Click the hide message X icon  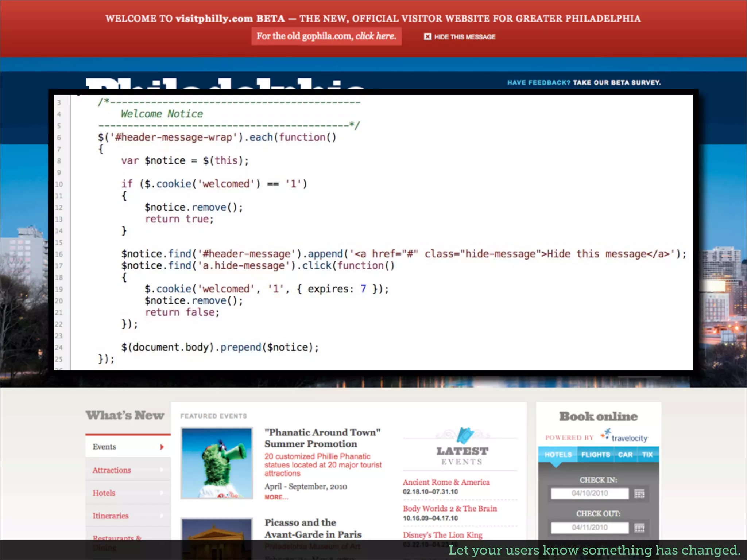(x=427, y=36)
